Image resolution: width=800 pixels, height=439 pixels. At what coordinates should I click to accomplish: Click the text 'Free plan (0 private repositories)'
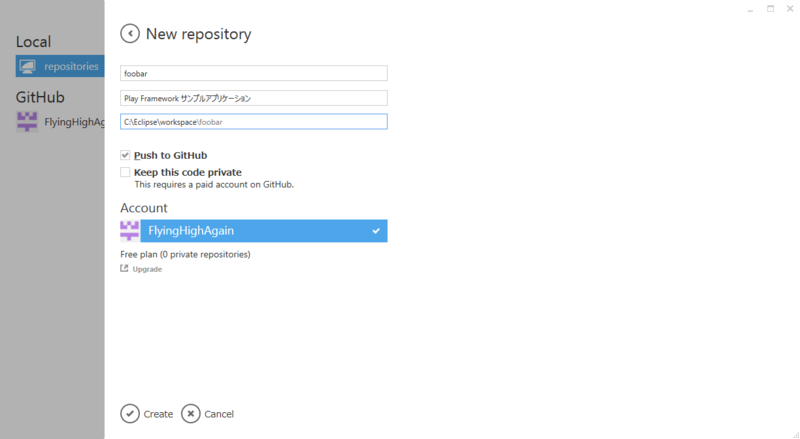(x=185, y=254)
